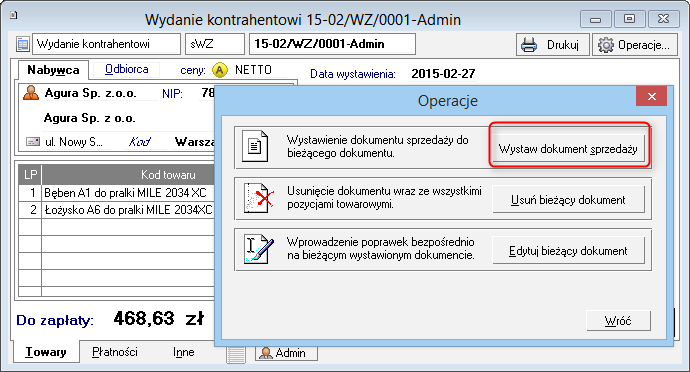Go back with the Wróć button
Image resolution: width=690 pixels, height=372 pixels.
(x=618, y=320)
